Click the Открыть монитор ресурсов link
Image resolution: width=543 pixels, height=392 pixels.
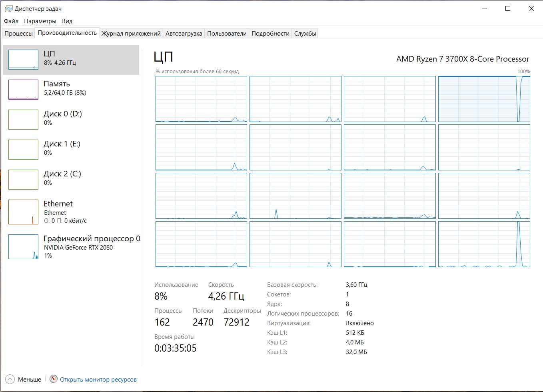[x=98, y=380]
